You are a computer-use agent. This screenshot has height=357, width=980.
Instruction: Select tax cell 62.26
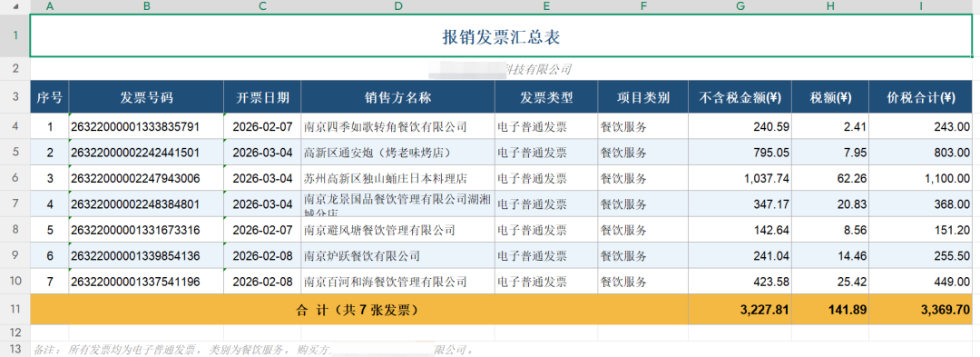click(x=830, y=178)
